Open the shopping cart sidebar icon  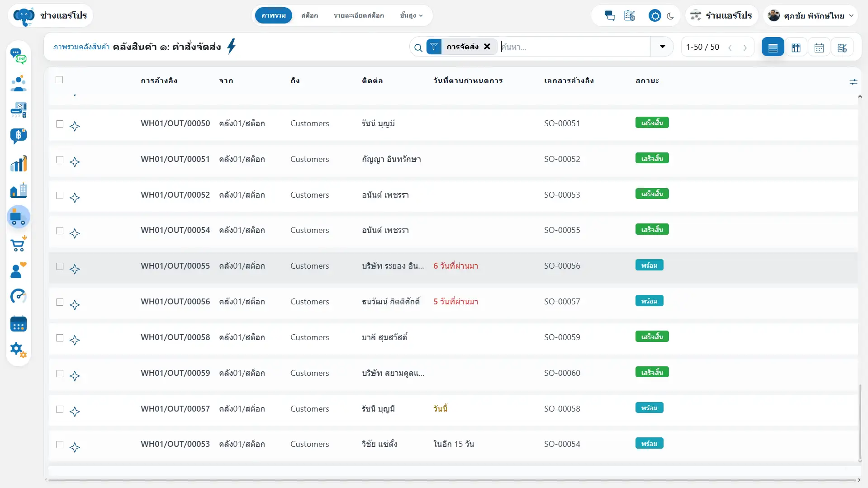[19, 244]
